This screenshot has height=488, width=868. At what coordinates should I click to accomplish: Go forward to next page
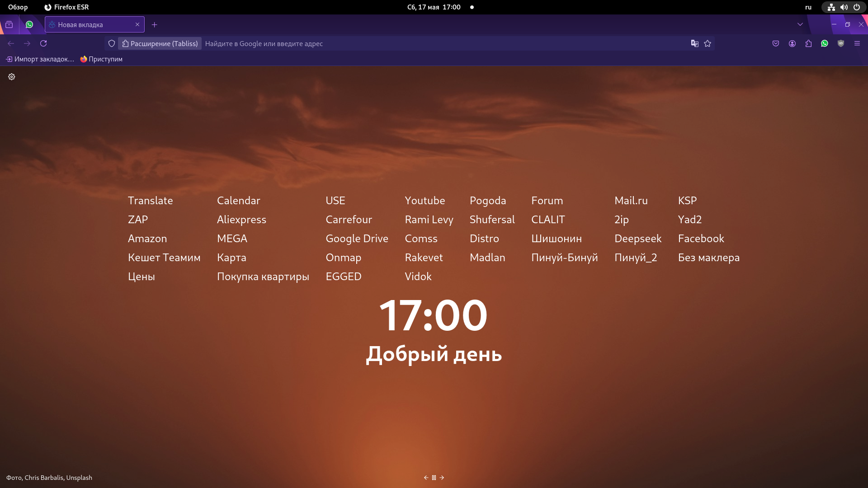(27, 43)
